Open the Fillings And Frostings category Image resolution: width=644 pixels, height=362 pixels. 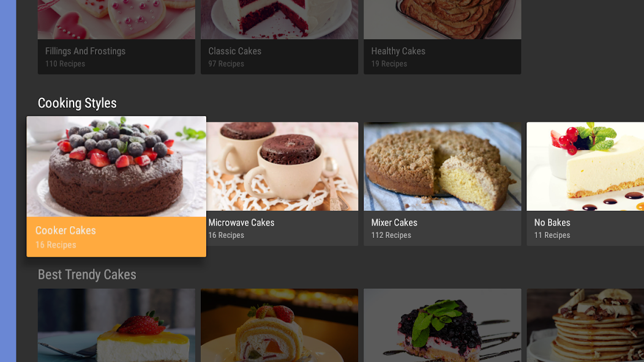coord(116,37)
